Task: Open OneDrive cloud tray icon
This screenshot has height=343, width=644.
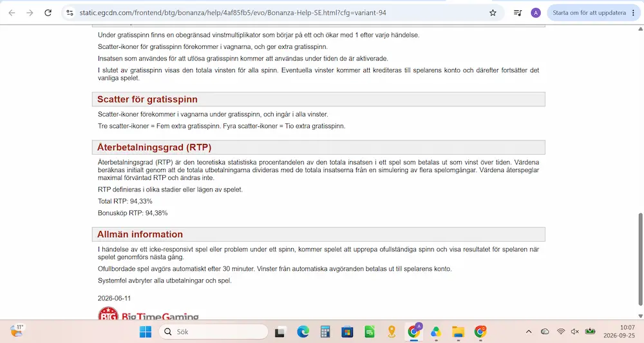Action: coord(545,331)
